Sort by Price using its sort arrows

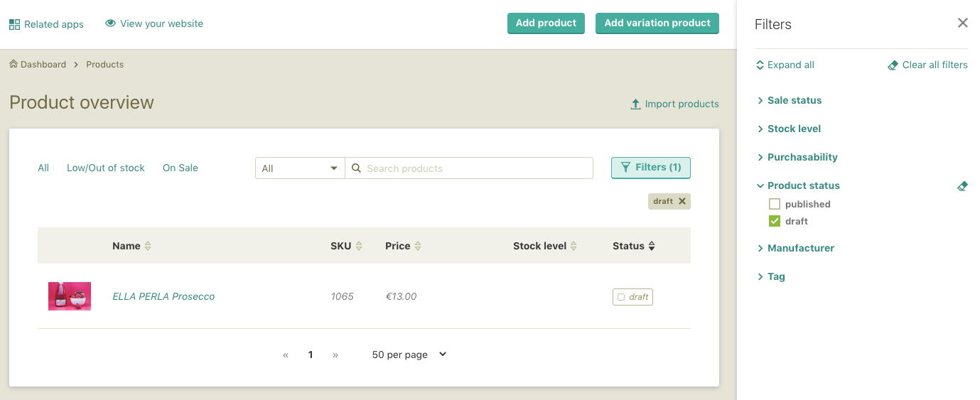tap(418, 246)
